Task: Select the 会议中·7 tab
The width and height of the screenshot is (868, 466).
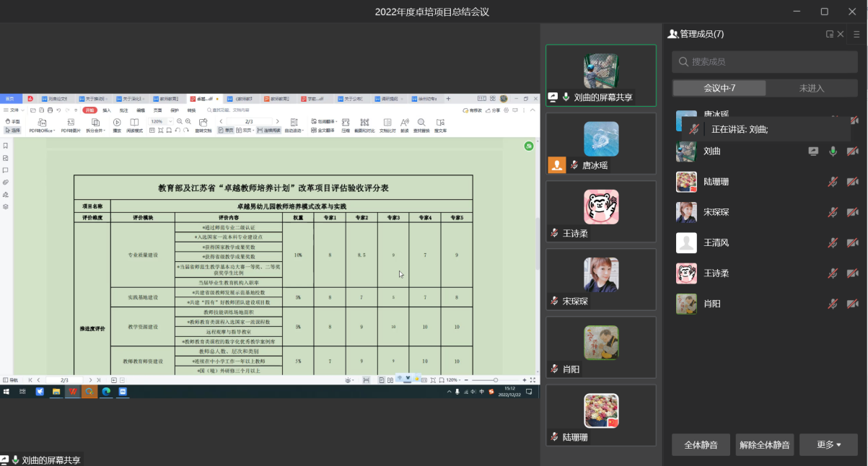Action: tap(719, 88)
